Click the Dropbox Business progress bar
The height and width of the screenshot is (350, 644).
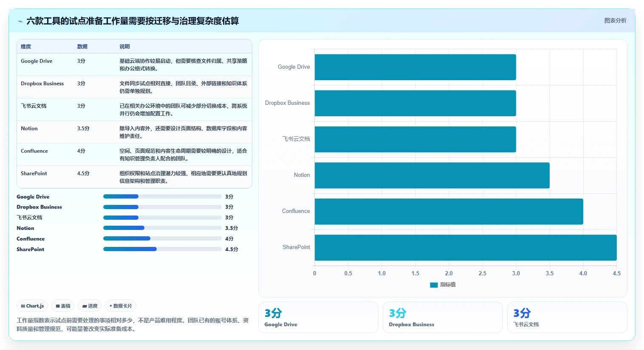point(162,207)
